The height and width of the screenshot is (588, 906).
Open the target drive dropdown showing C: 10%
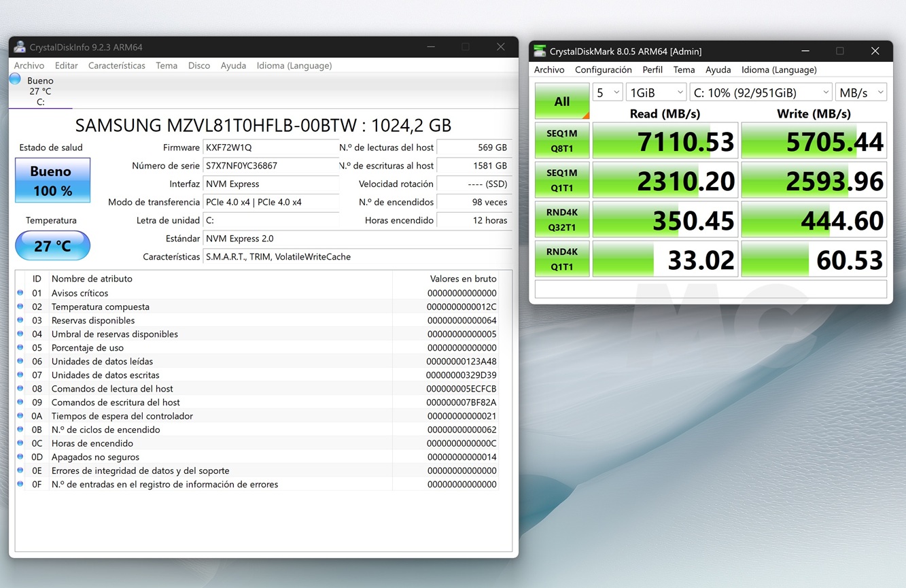pos(760,91)
